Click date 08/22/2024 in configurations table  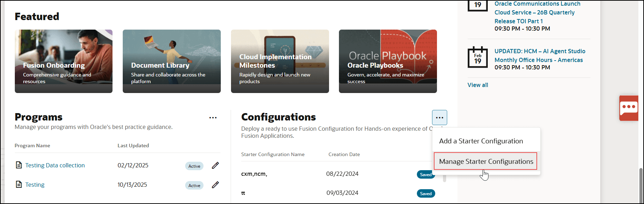click(x=342, y=174)
